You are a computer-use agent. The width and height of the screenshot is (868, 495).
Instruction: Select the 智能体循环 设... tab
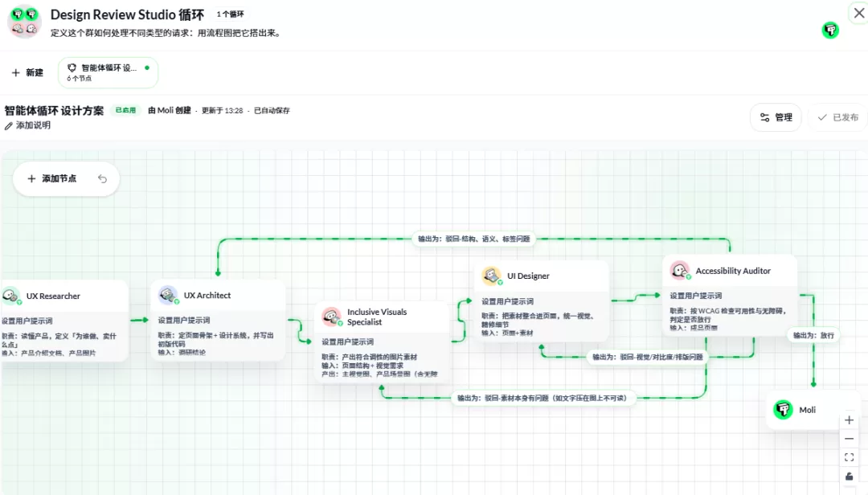108,72
